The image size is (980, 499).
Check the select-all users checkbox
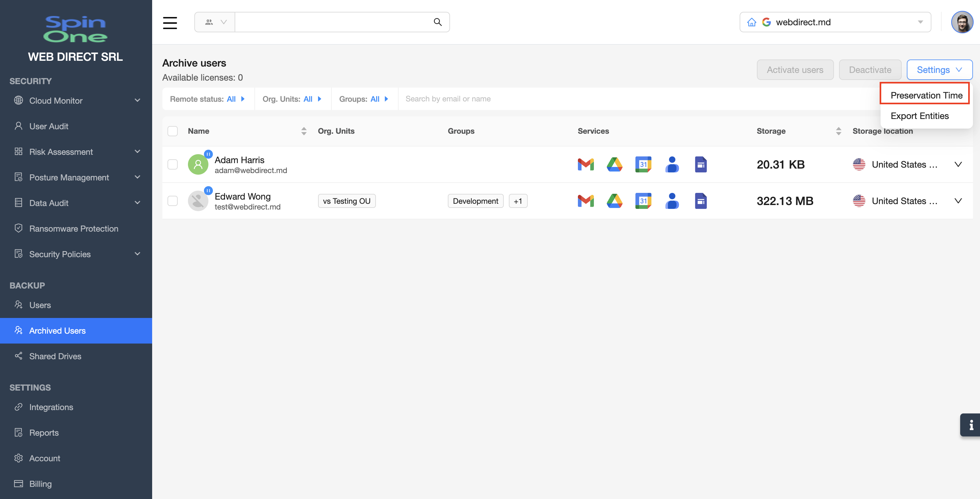[173, 131]
